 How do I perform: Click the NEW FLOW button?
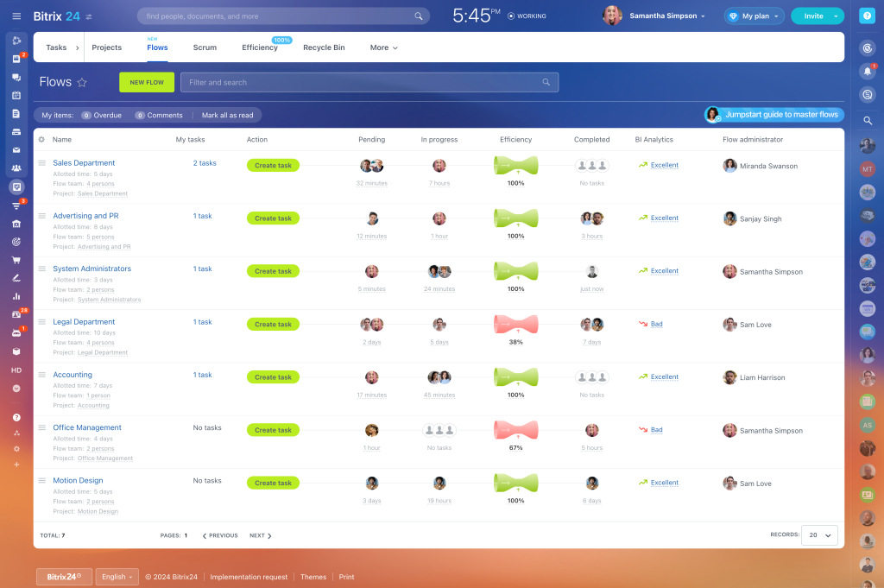click(x=146, y=82)
